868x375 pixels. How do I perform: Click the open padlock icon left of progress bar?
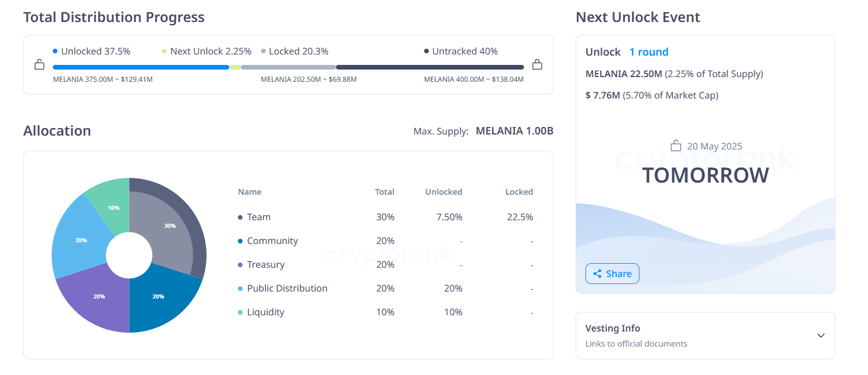point(39,64)
